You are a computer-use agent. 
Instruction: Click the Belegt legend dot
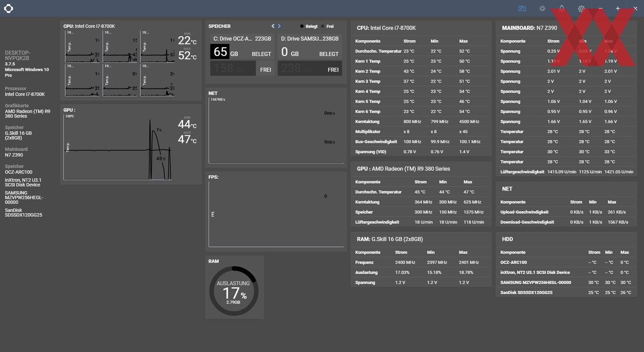(x=302, y=26)
